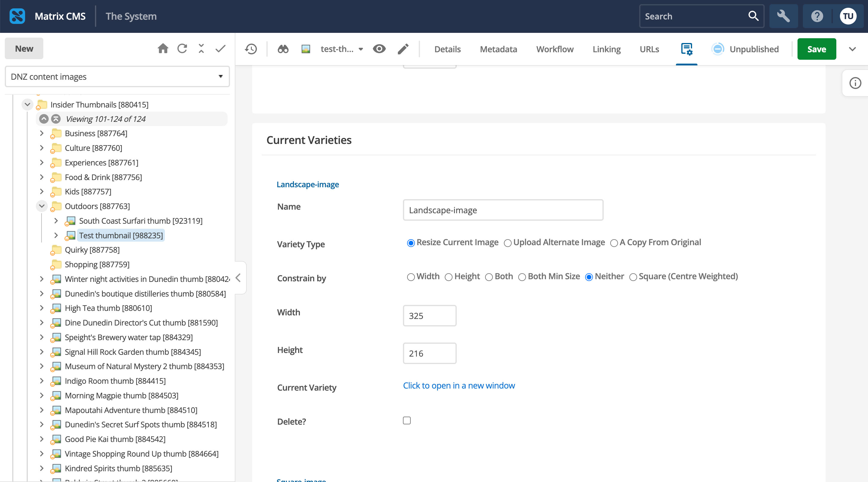Select Square (Centre Weighted) radio
868x482 pixels.
click(633, 277)
